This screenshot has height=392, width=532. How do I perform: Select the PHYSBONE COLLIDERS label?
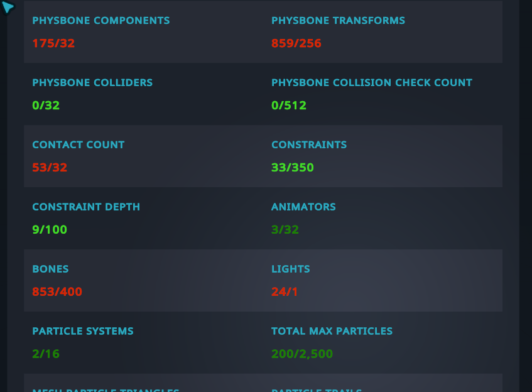tap(92, 83)
